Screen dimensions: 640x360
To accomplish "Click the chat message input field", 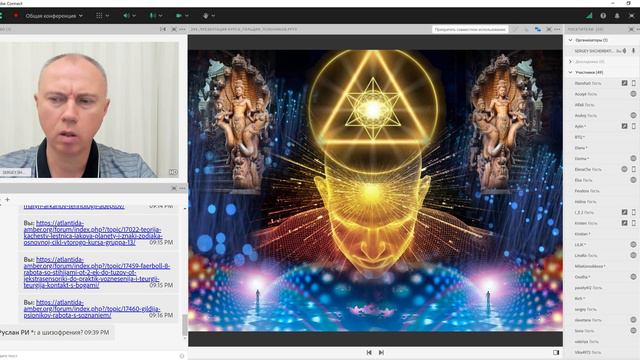I will point(88,356).
